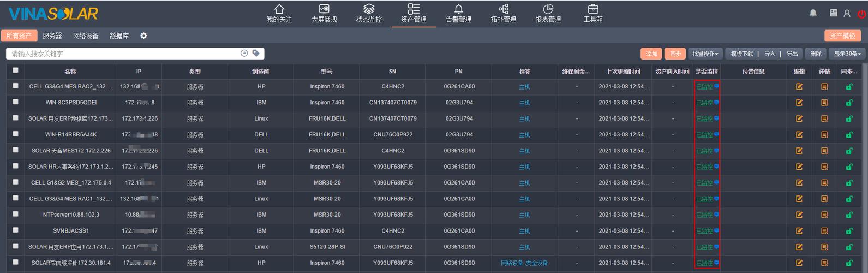
Task: Click the 添加 add button
Action: pyautogui.click(x=651, y=54)
